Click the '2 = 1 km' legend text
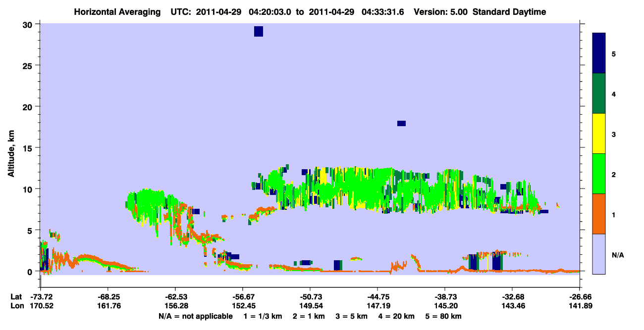Image resolution: width=644 pixels, height=330 pixels. [x=309, y=316]
